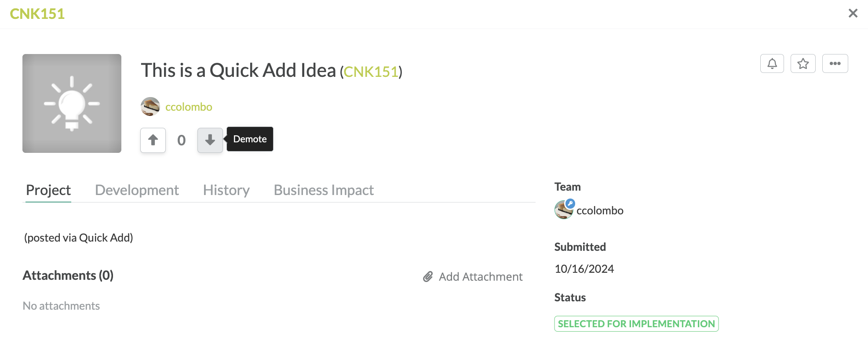Viewport: 868px width, 347px height.
Task: Favorite the idea with the star icon
Action: tap(803, 64)
